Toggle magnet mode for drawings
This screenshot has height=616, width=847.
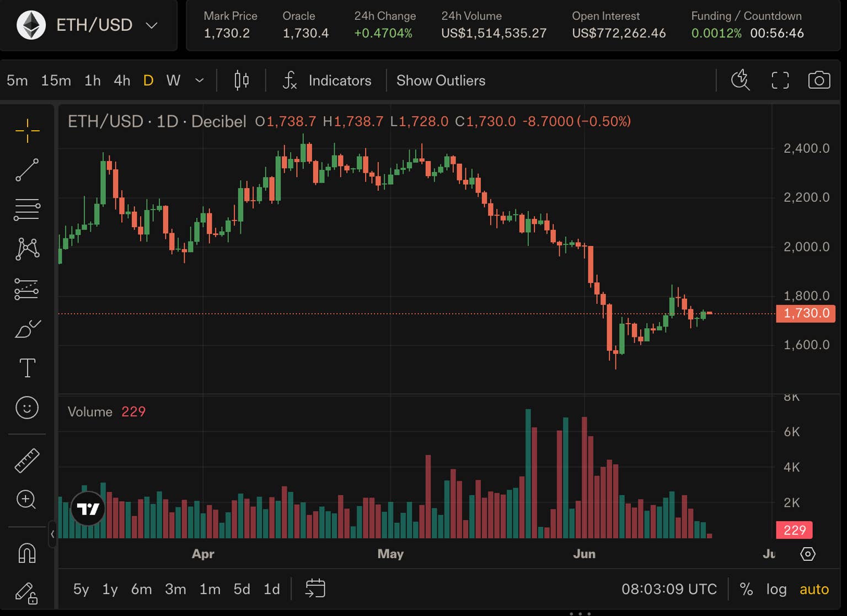click(27, 553)
